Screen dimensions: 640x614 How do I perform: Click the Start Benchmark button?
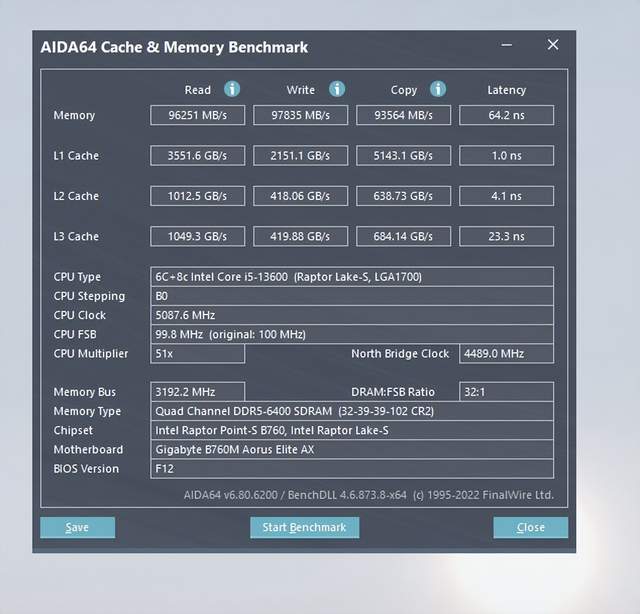point(304,527)
